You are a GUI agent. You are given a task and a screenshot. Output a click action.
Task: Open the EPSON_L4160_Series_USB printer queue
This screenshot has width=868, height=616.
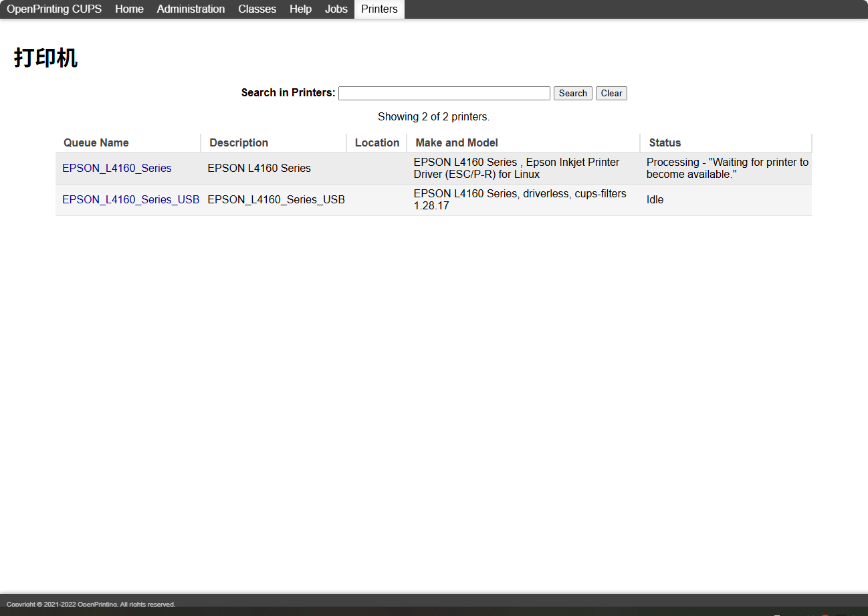point(130,199)
